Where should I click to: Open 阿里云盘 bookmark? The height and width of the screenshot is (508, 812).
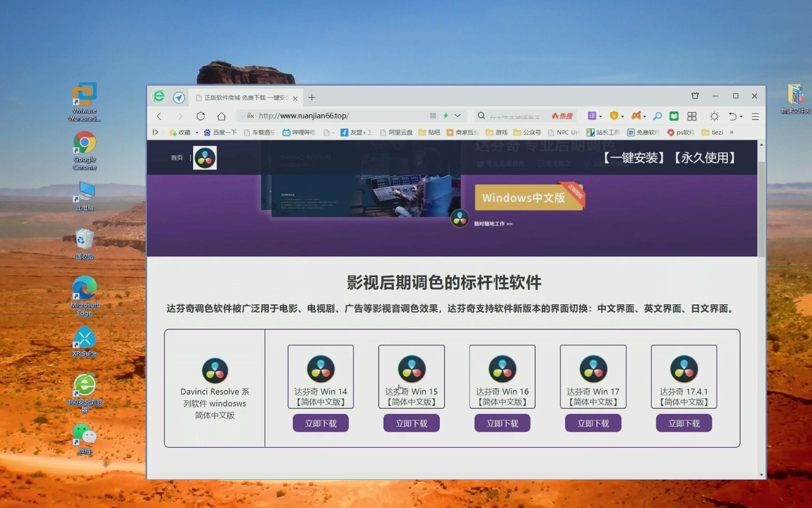click(396, 133)
